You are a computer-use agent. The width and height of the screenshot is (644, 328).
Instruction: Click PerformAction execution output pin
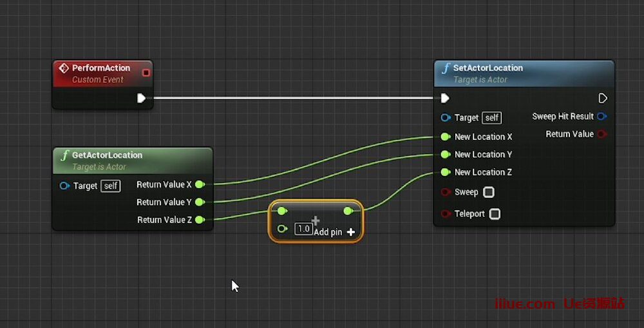(x=141, y=98)
